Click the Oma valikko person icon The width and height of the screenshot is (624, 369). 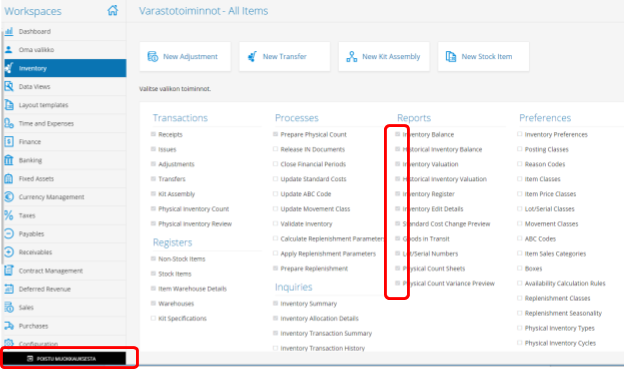(9, 50)
